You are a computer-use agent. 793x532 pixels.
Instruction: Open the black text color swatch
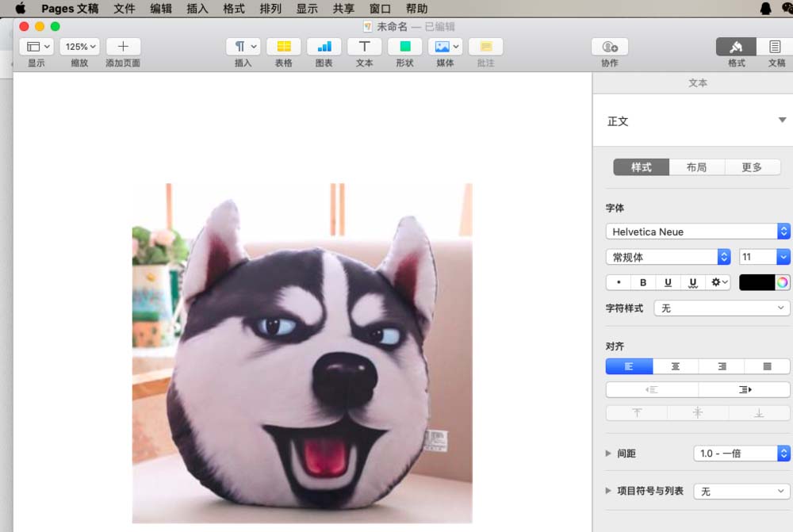click(x=756, y=281)
